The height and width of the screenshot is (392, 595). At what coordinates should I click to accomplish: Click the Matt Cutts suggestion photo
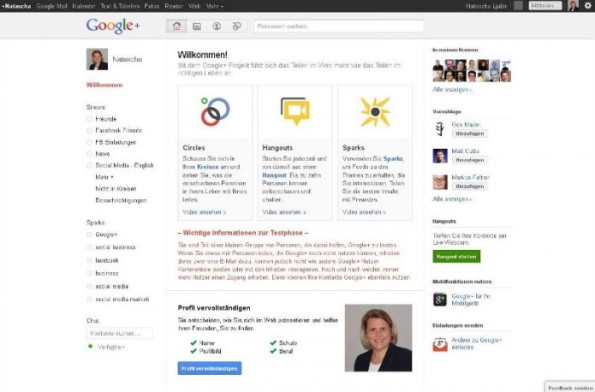pos(440,156)
